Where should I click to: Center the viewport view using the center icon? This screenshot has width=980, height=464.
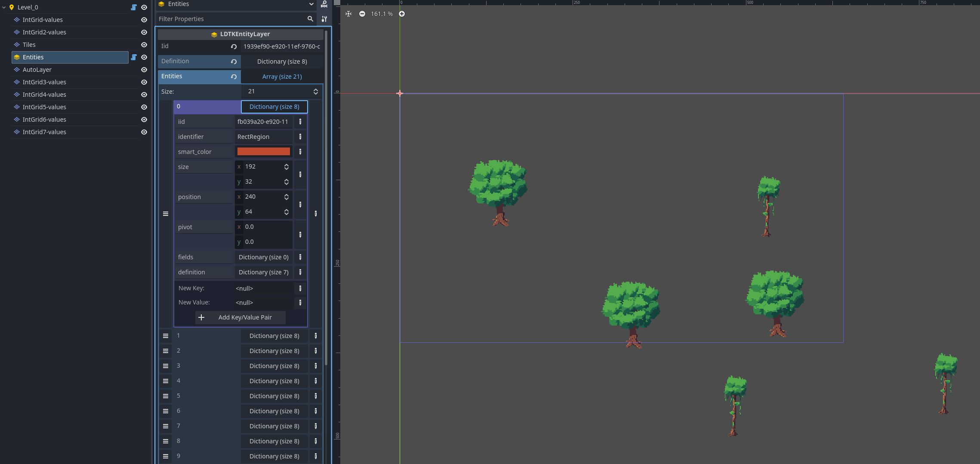point(348,14)
